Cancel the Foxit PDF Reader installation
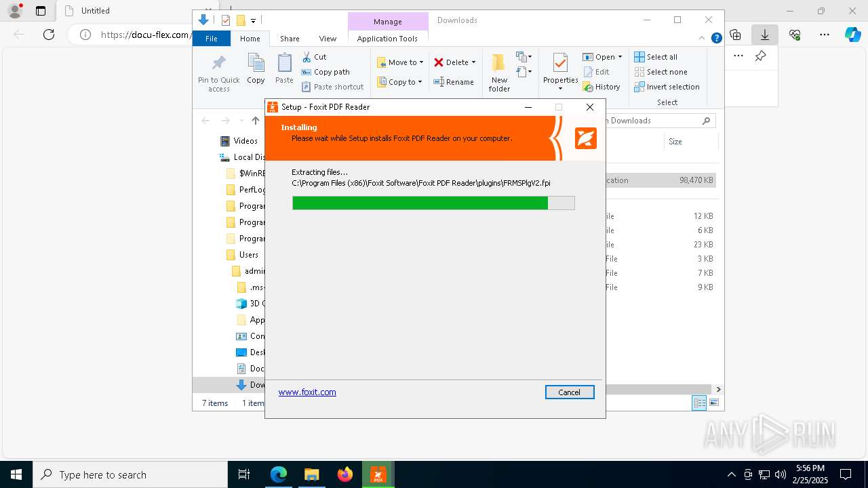Viewport: 868px width, 488px height. click(570, 392)
